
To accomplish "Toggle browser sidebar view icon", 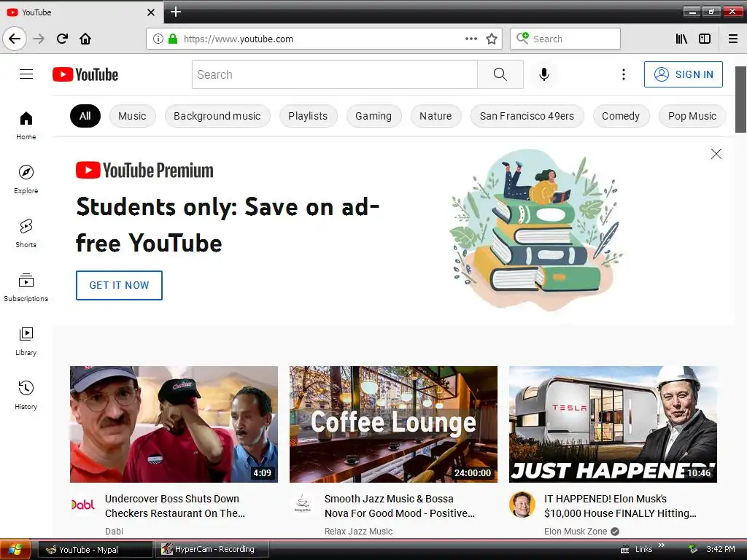I will pyautogui.click(x=705, y=39).
